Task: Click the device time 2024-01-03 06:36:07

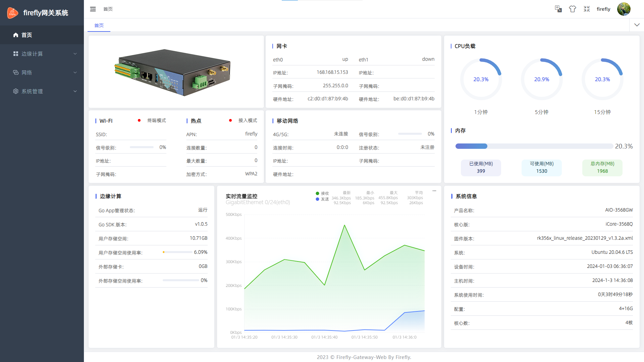Action: click(x=610, y=266)
